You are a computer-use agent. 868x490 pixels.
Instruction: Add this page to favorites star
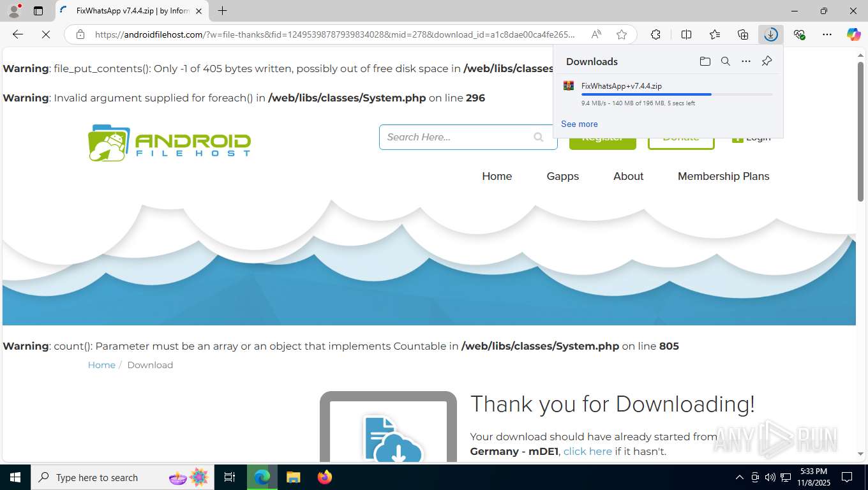click(622, 34)
